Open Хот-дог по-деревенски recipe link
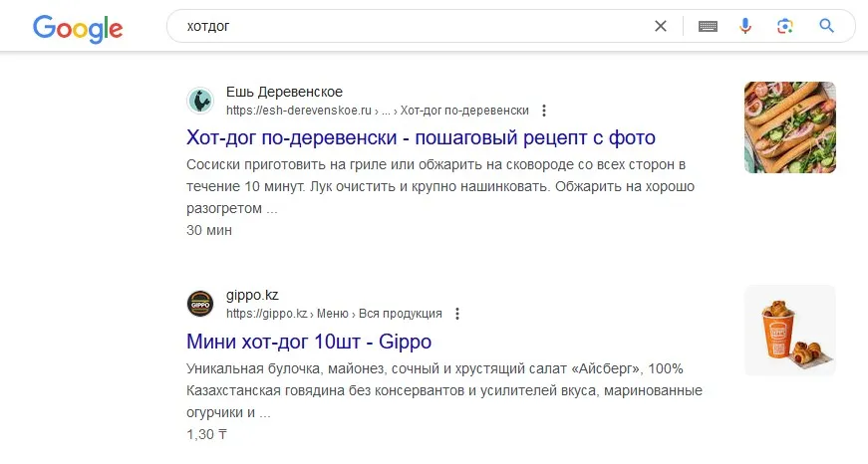The image size is (868, 464). (x=421, y=137)
